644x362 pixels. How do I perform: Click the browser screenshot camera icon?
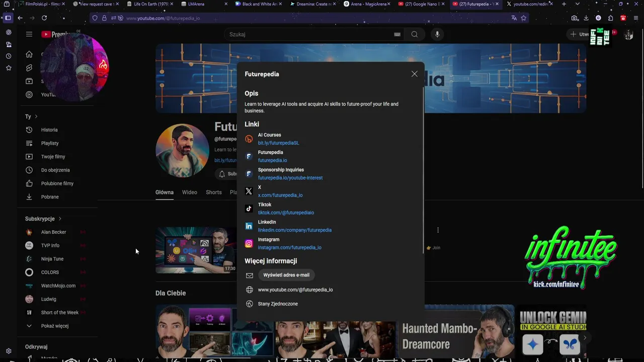[575, 18]
